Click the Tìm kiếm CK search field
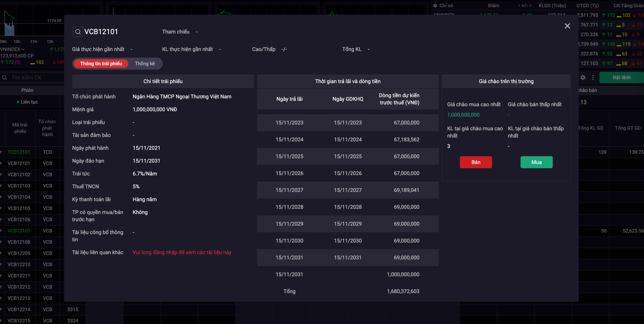 (x=32, y=77)
